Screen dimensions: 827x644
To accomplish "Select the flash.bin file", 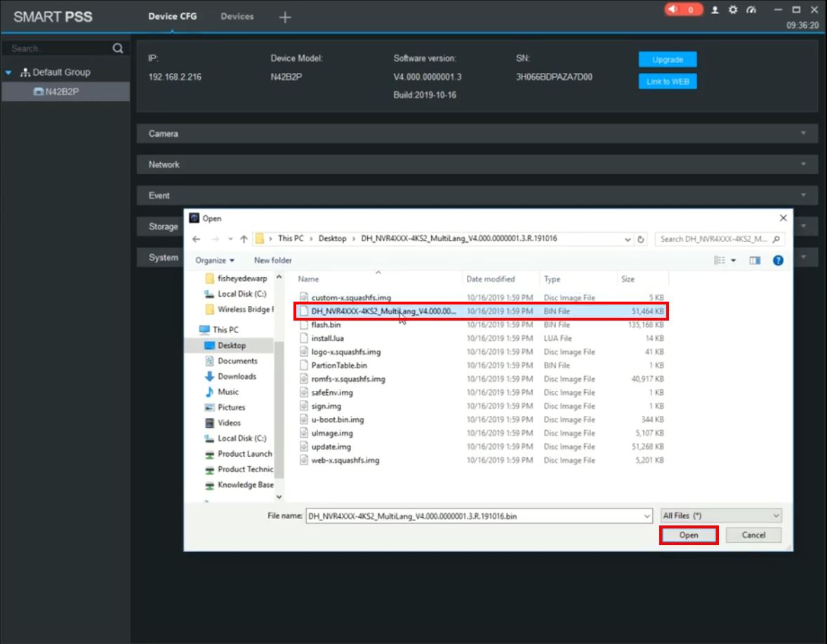I will (326, 325).
